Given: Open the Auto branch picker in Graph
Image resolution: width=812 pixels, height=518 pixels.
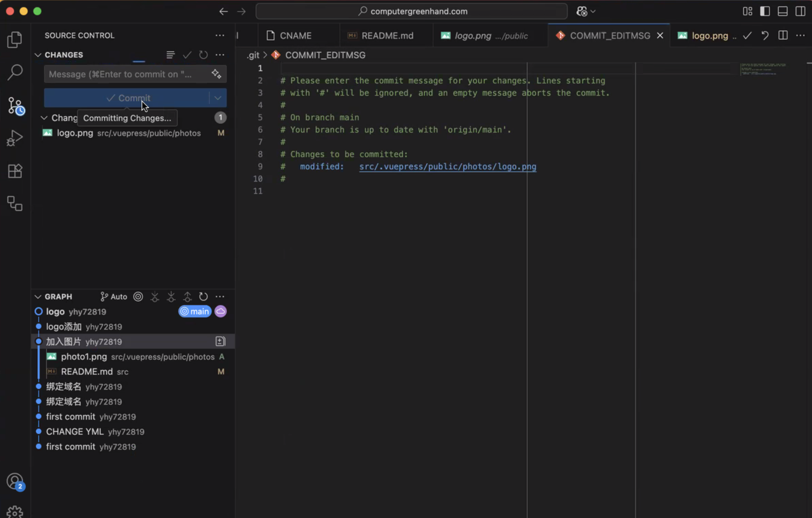Looking at the screenshot, I should point(114,297).
